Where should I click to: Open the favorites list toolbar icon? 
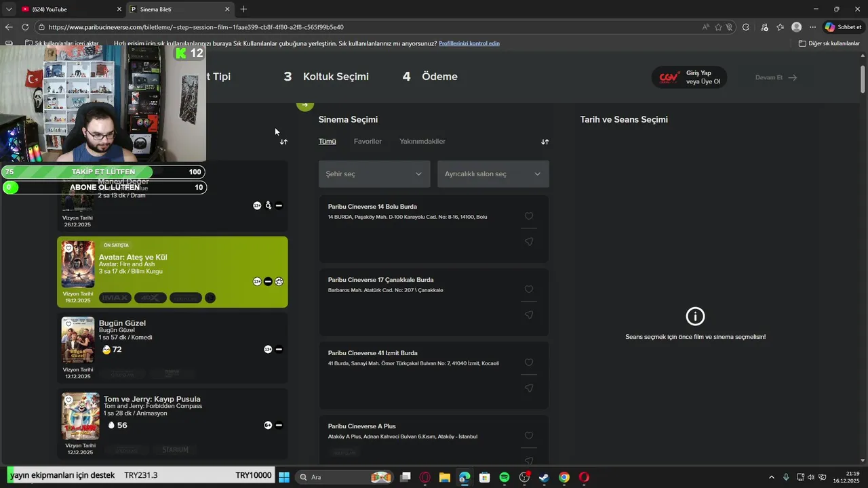click(780, 27)
